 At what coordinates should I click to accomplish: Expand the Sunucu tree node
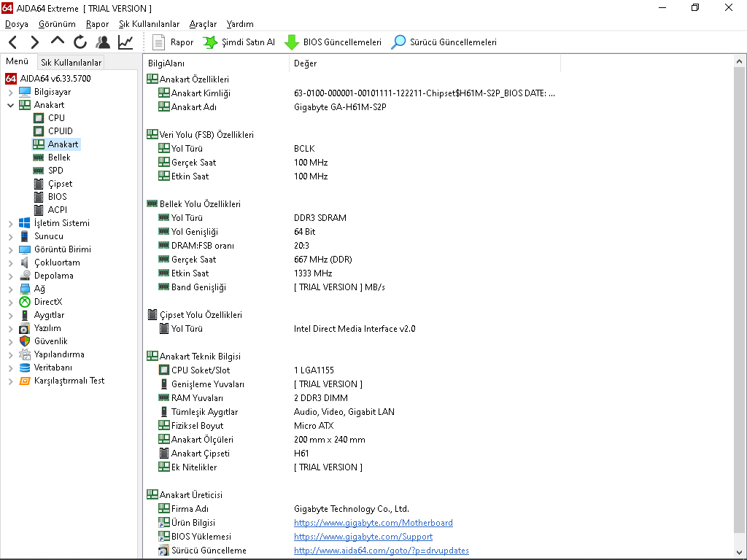click(10, 236)
